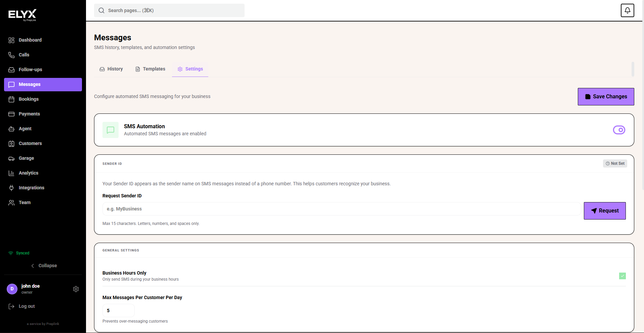644x333 pixels.
Task: Click the Bookings calendar icon
Action: pos(11,99)
